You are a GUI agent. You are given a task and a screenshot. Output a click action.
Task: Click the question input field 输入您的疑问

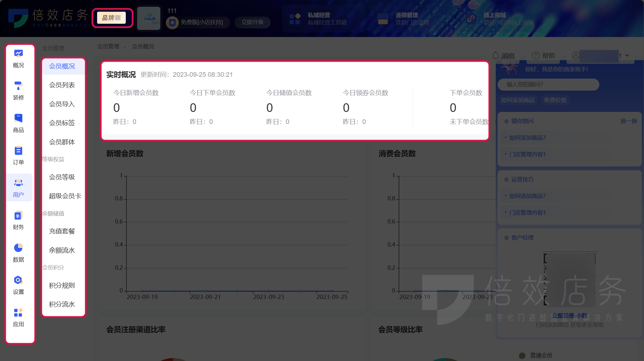point(549,84)
